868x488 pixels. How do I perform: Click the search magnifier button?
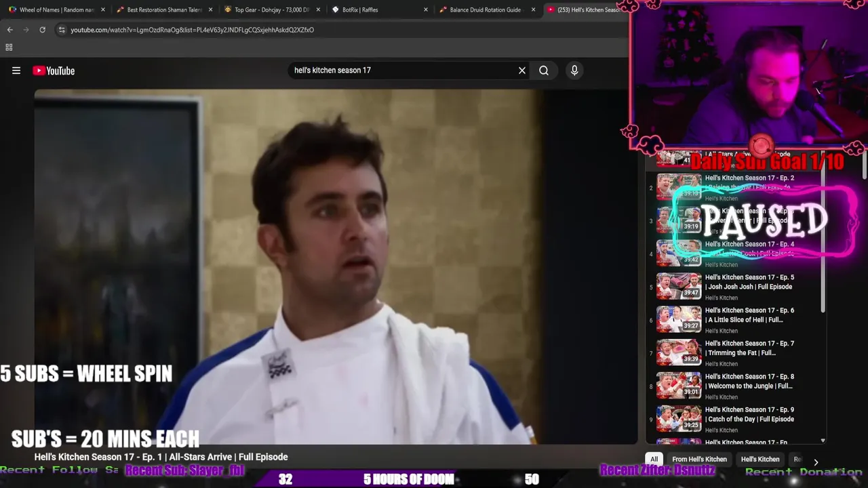(x=544, y=70)
